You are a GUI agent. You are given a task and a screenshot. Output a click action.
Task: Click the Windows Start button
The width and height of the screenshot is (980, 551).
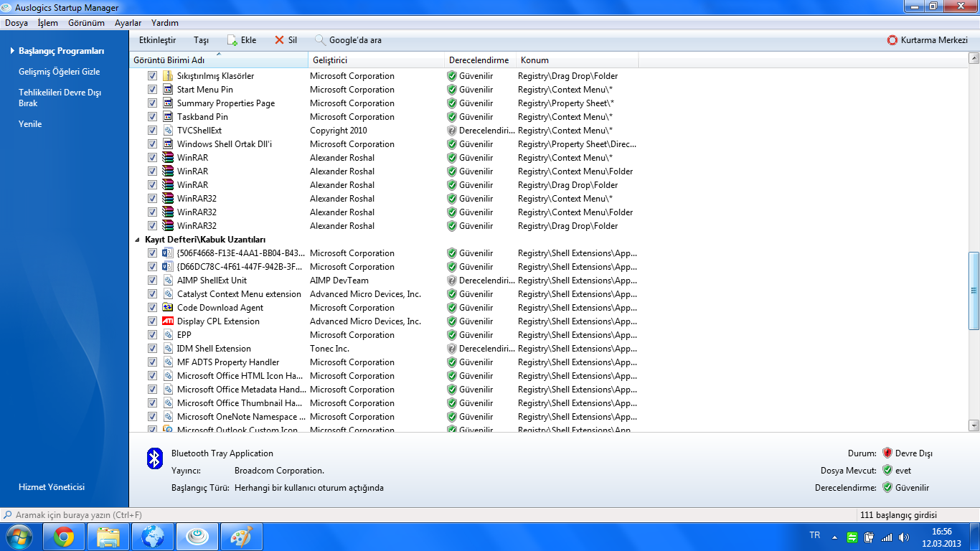point(19,537)
